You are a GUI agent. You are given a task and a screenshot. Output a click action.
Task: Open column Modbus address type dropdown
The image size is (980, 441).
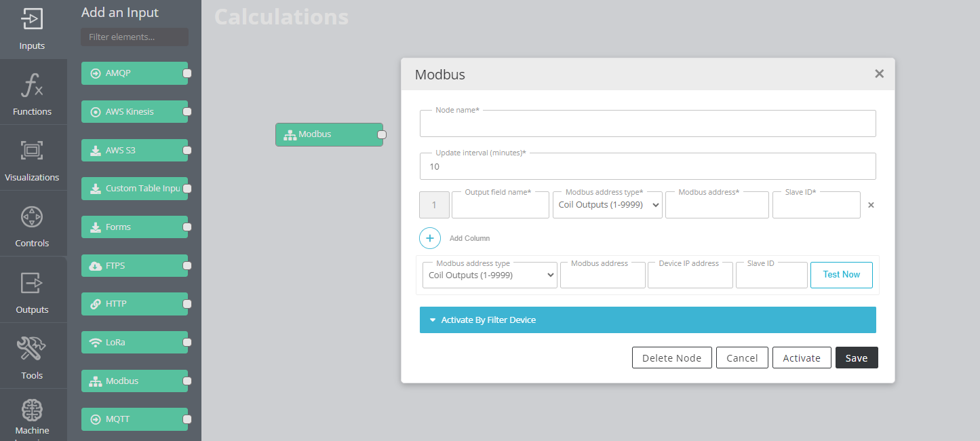coord(607,205)
